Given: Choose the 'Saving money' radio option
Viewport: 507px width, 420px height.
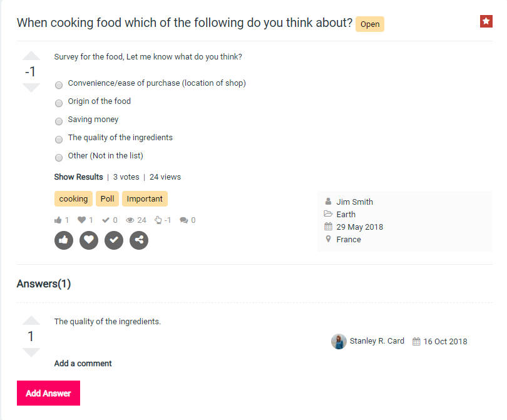Looking at the screenshot, I should [x=59, y=121].
